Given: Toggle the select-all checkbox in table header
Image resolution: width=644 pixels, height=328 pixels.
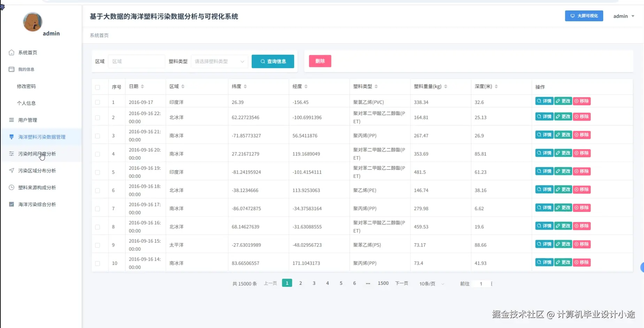Looking at the screenshot, I should pos(98,87).
